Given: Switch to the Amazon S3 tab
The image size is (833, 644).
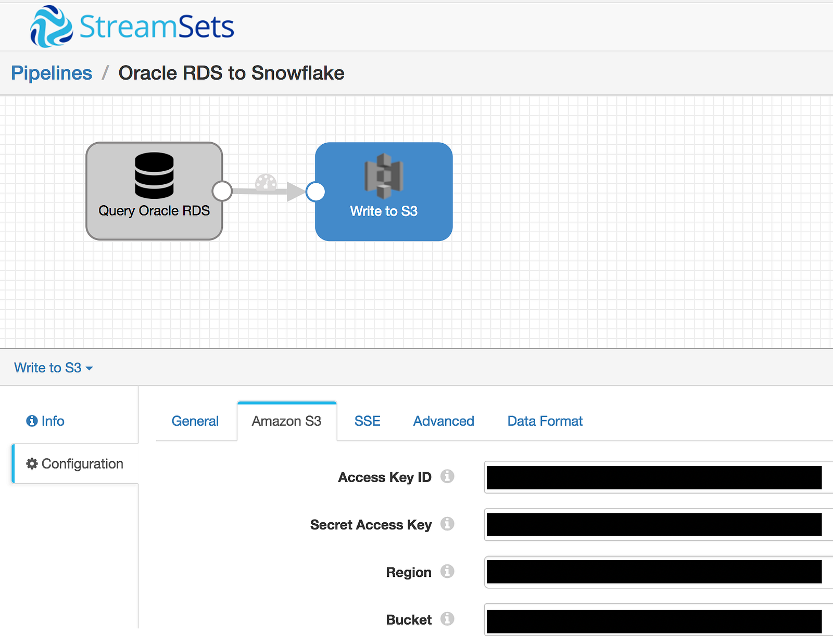Looking at the screenshot, I should 287,421.
